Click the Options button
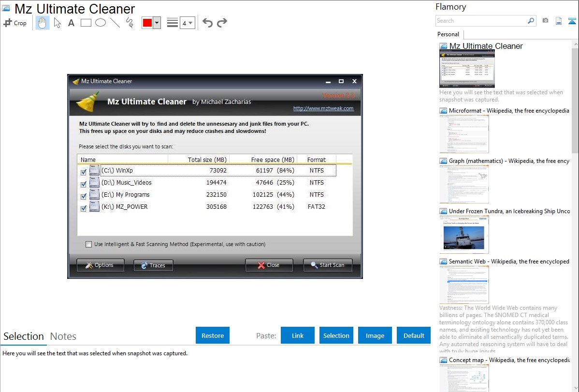The height and width of the screenshot is (392, 579). 101,265
